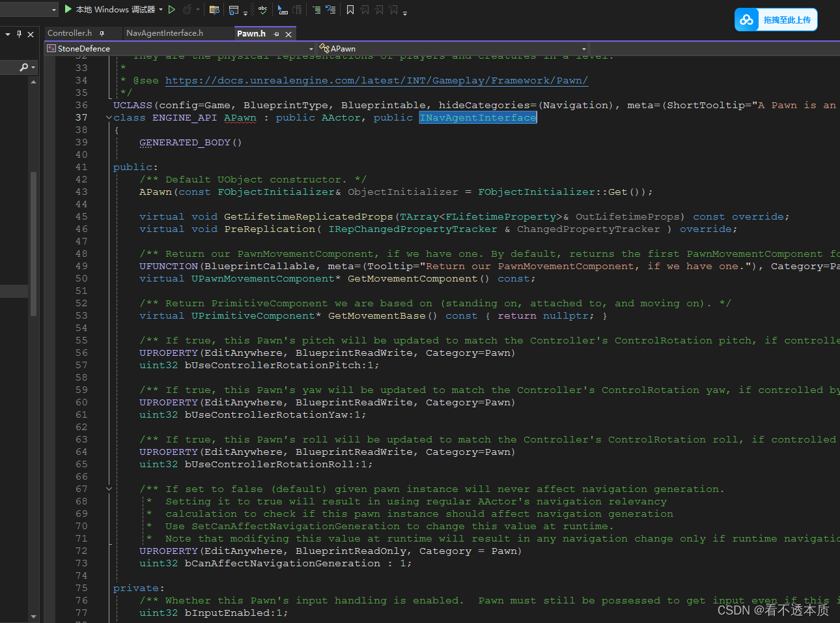
Task: Open the toolbar overflow options after bookmarks
Action: 405,12
